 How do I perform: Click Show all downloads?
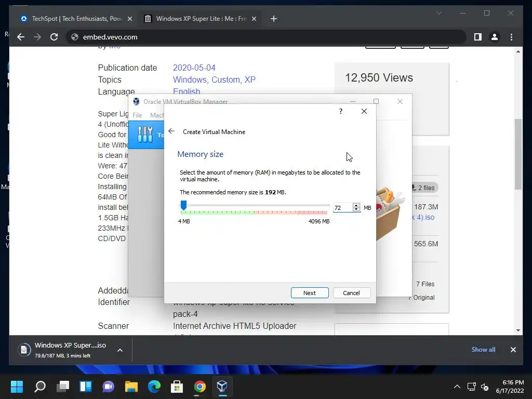point(483,350)
